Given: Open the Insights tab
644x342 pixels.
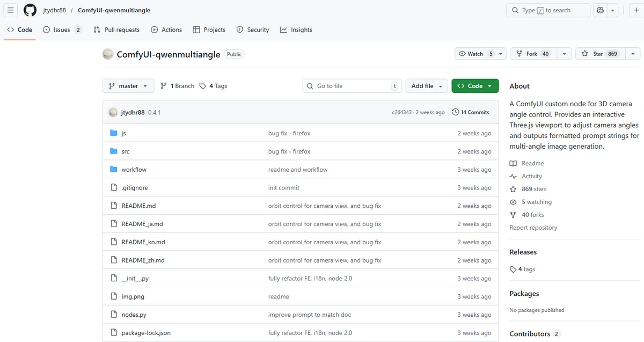Looking at the screenshot, I should click(296, 30).
